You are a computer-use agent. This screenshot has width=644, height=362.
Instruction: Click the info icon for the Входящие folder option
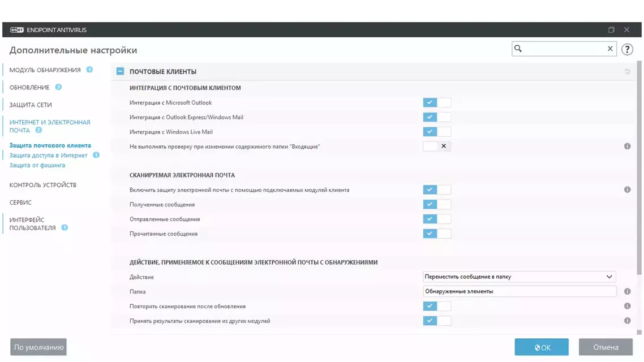(x=627, y=146)
